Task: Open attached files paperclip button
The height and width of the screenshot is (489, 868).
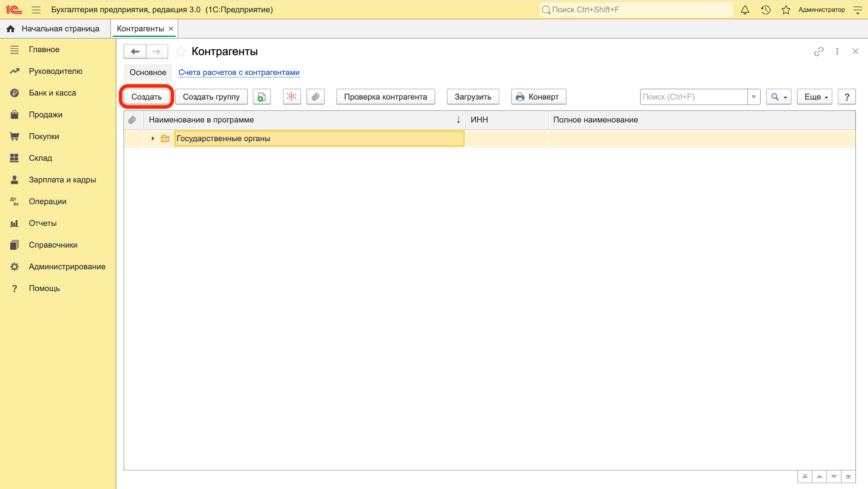Action: [x=315, y=97]
